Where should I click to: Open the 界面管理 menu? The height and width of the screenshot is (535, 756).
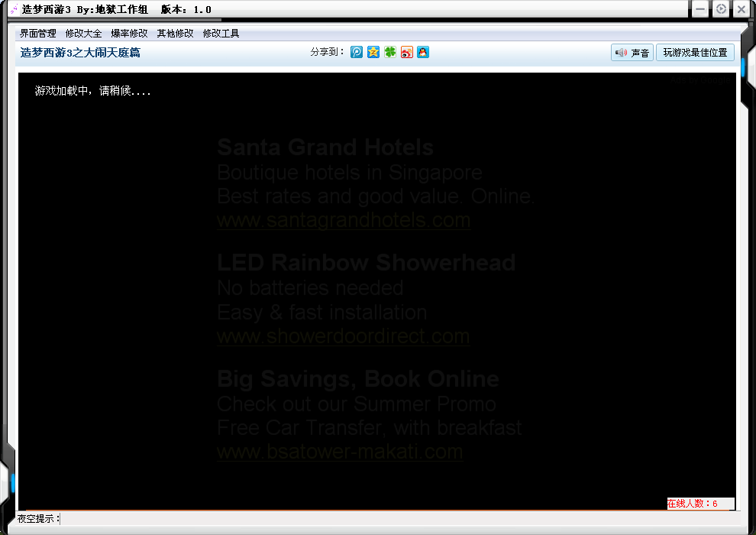[x=37, y=34]
